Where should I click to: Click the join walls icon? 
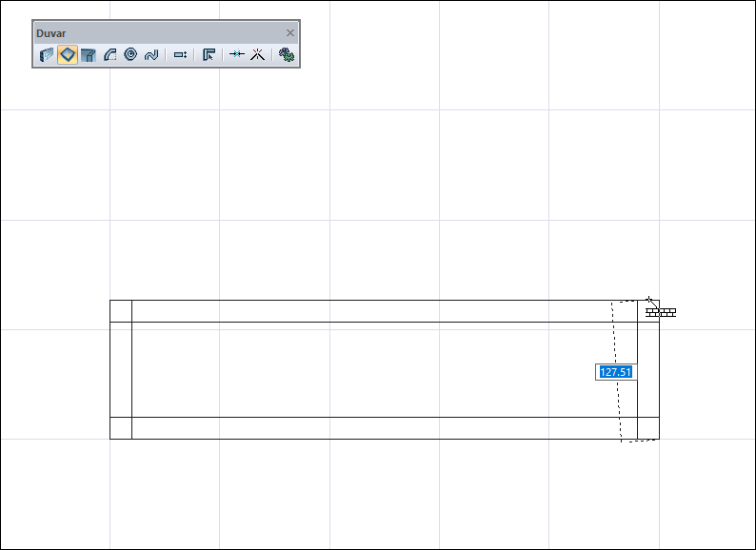tap(237, 54)
